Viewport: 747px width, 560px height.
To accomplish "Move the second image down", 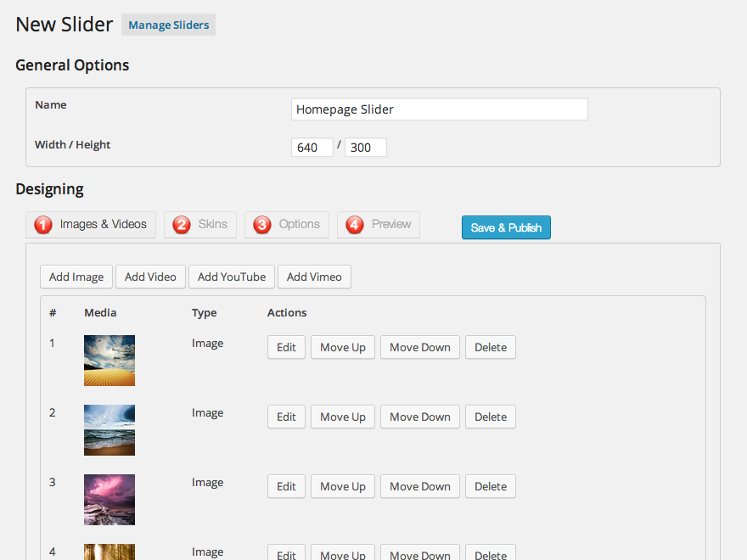I will click(419, 417).
